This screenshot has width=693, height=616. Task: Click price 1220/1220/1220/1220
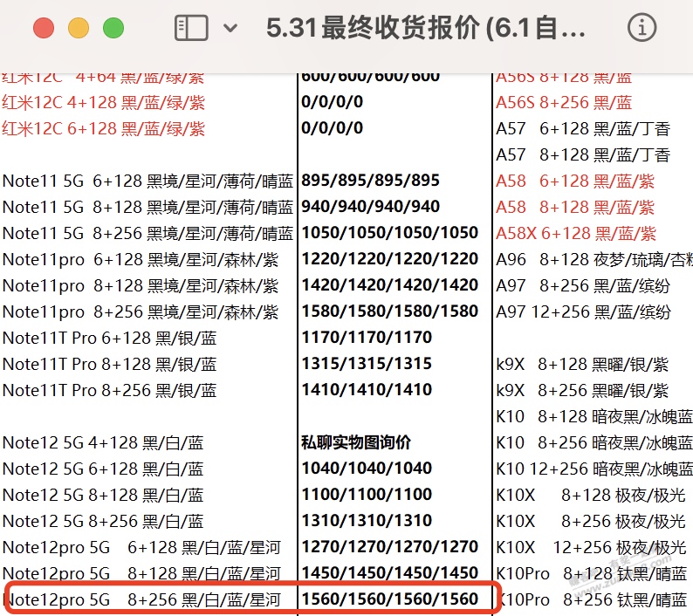(390, 258)
